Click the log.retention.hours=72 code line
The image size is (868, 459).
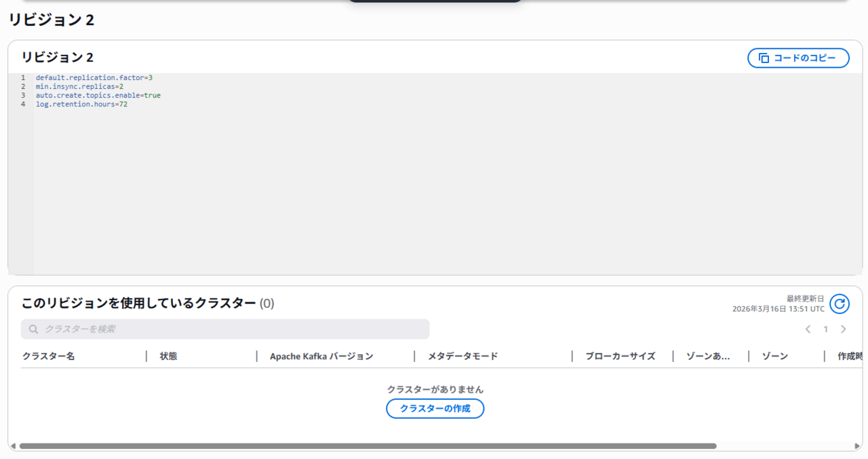(x=81, y=104)
